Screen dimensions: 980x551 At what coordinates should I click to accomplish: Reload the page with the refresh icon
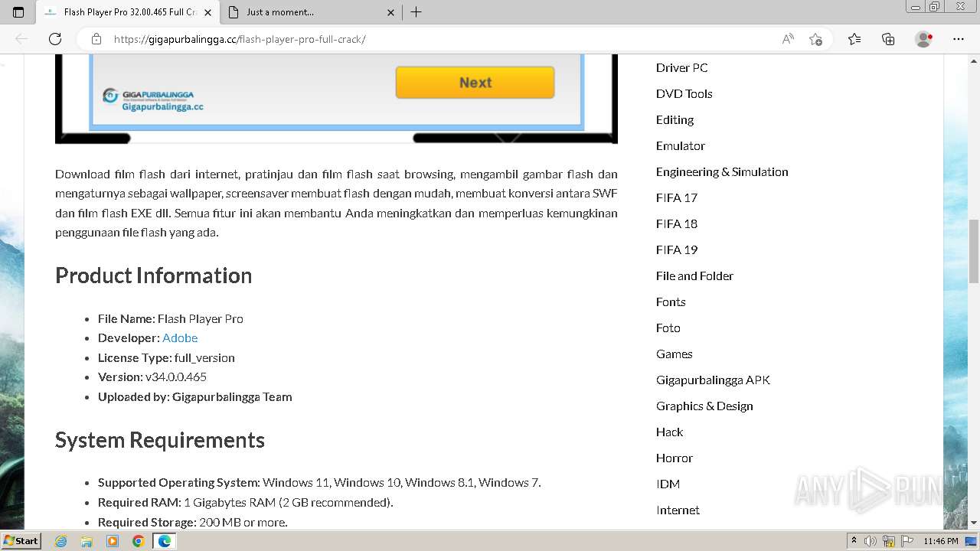(x=55, y=39)
